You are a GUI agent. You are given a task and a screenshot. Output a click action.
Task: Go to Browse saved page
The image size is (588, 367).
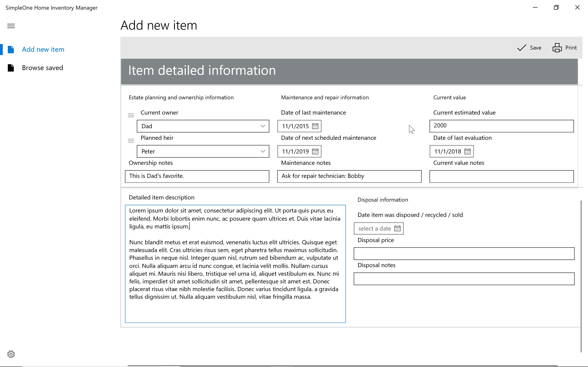tap(42, 68)
